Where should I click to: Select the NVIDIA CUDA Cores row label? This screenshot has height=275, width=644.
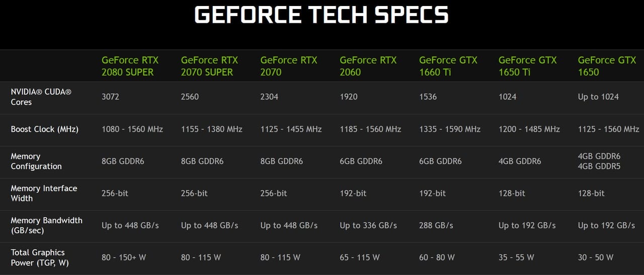41,97
